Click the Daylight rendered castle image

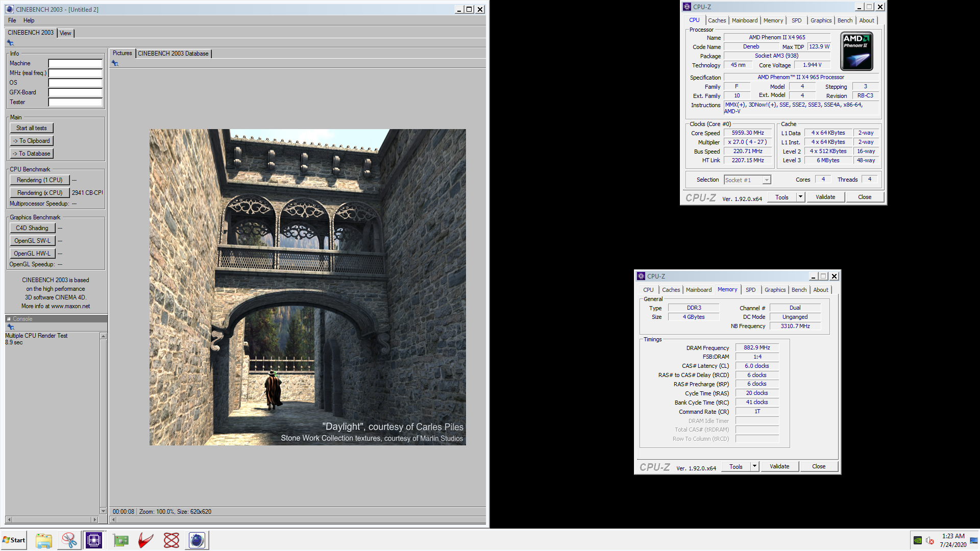[307, 287]
